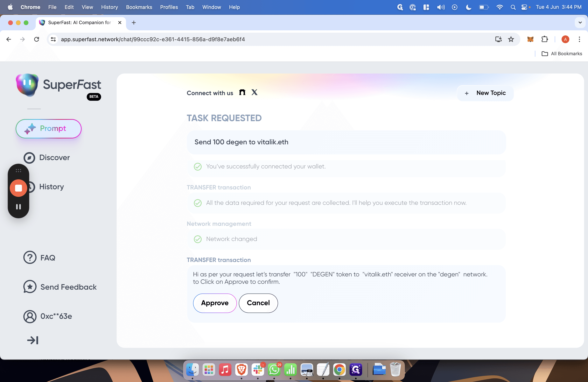
Task: Open the History sidebar item
Action: click(x=51, y=187)
